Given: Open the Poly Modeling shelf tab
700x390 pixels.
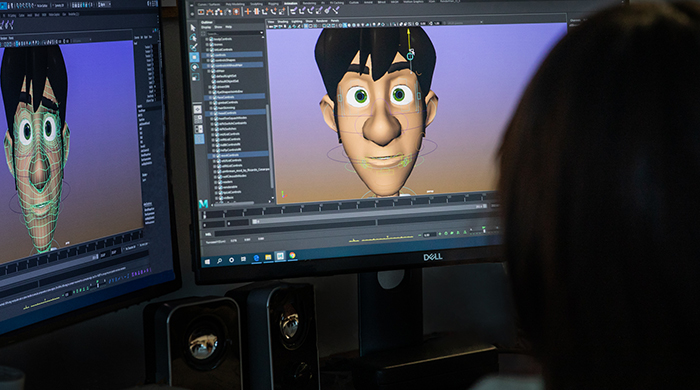Looking at the screenshot, I should (x=235, y=4).
